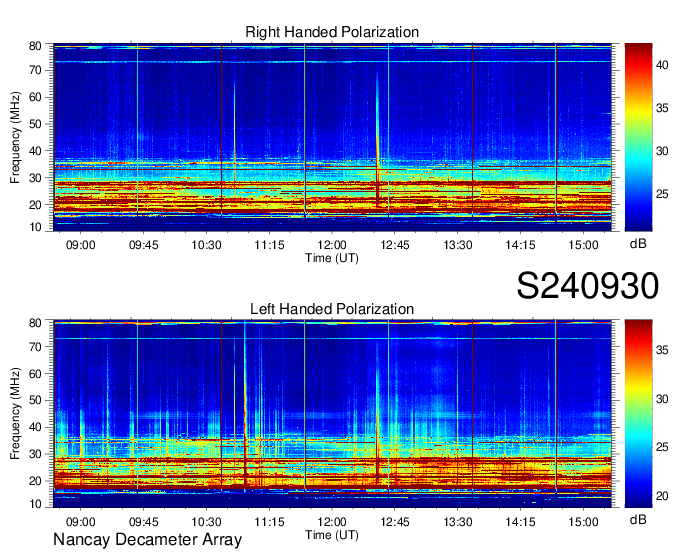This screenshot has height=552, width=680.
Task: Click the 70 MHz tick of bottom plot
Action: 36,347
